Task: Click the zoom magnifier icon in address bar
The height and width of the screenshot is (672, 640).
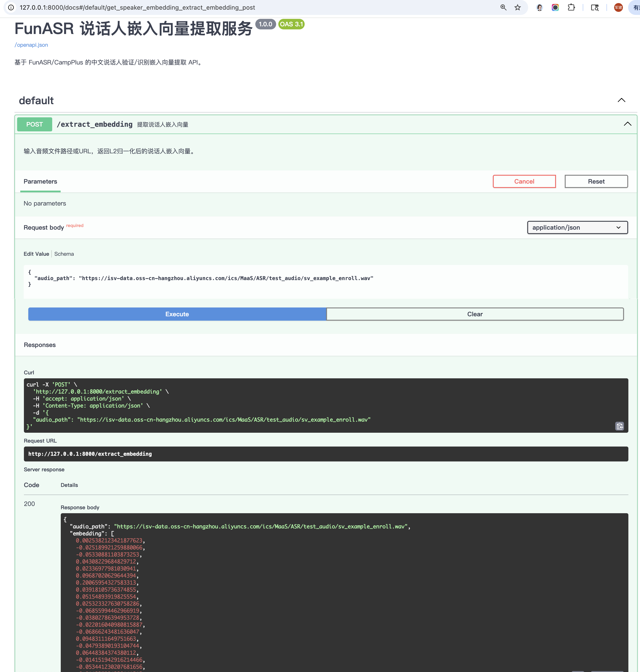Action: pyautogui.click(x=503, y=7)
